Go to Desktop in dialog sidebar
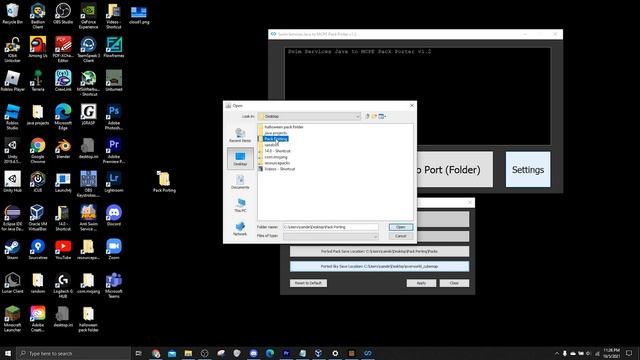This screenshot has height=360, width=640. (240, 158)
